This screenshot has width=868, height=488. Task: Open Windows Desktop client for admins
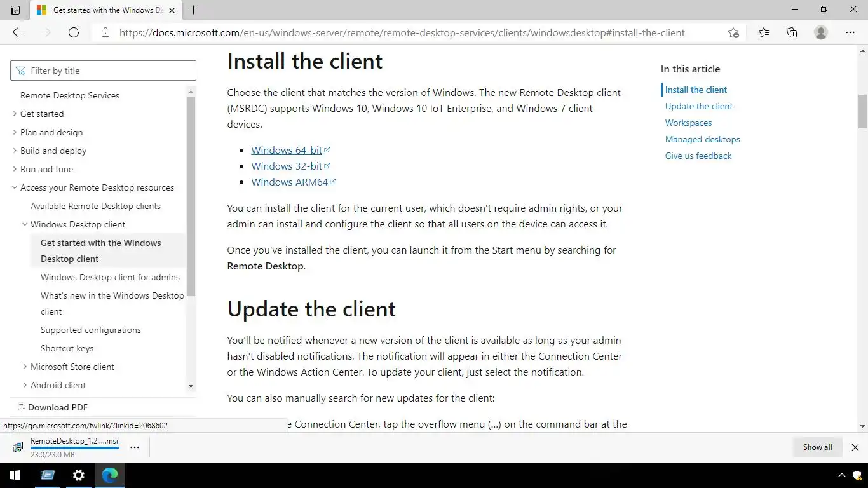(110, 277)
